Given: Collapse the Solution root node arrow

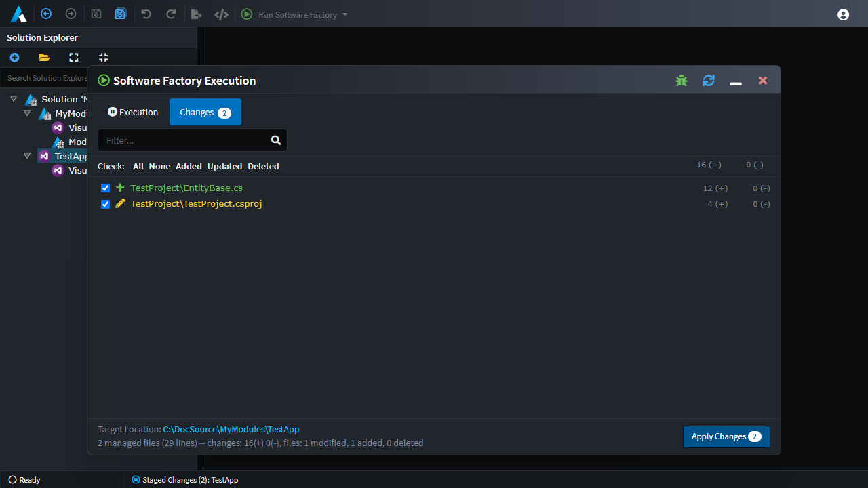Looking at the screenshot, I should pos(14,99).
